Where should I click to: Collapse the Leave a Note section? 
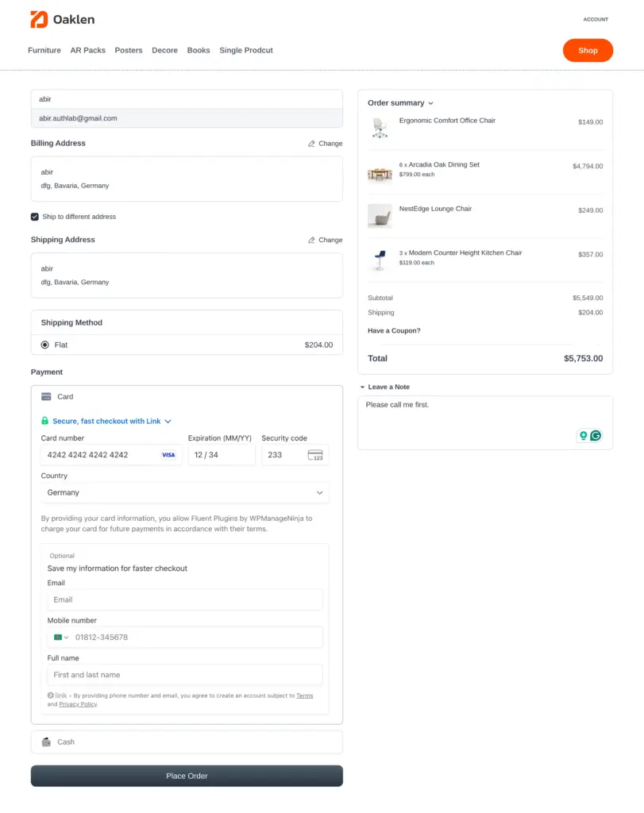[x=363, y=387]
